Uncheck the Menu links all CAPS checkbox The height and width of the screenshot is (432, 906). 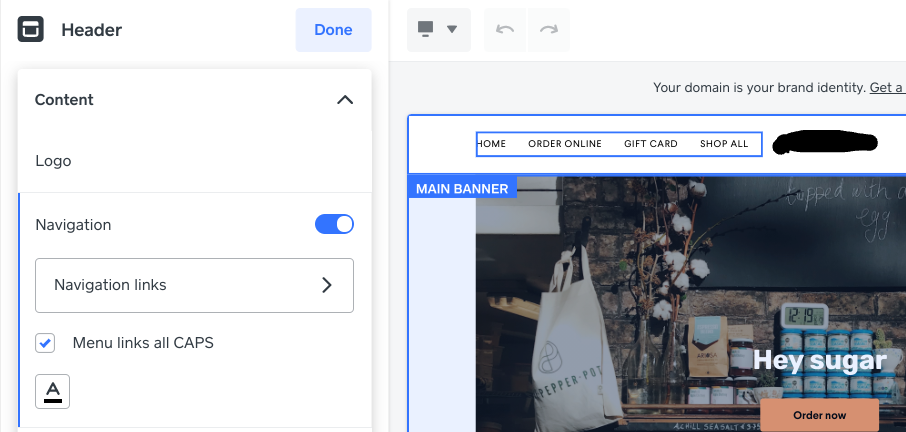point(45,343)
